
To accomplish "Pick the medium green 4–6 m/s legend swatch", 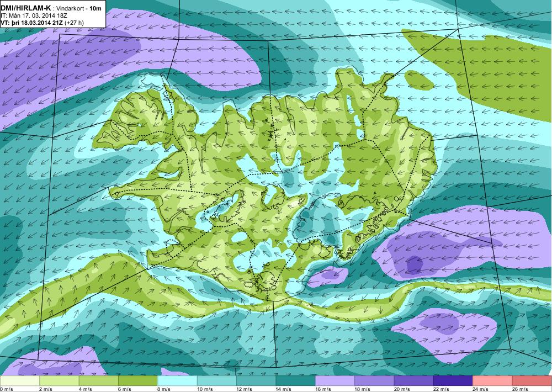I will pos(99,380).
